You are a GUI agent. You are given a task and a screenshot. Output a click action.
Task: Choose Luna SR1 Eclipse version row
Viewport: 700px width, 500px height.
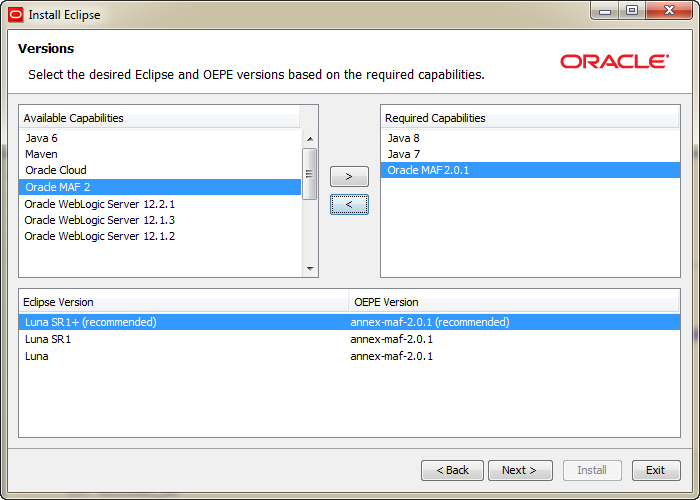[350, 339]
